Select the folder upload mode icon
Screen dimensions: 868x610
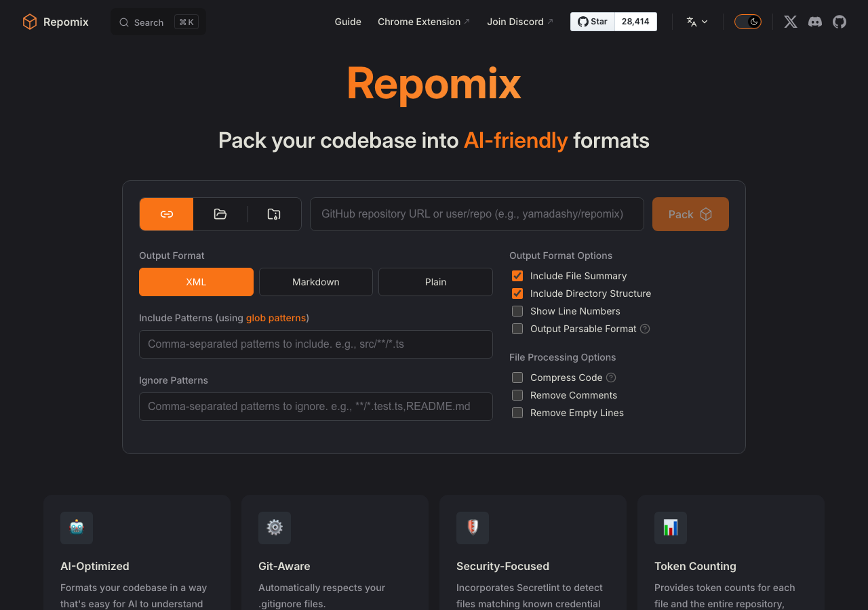coord(220,214)
